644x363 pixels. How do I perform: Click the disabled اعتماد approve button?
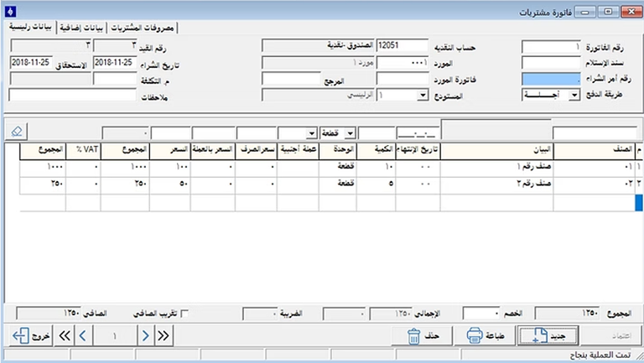(x=612, y=336)
